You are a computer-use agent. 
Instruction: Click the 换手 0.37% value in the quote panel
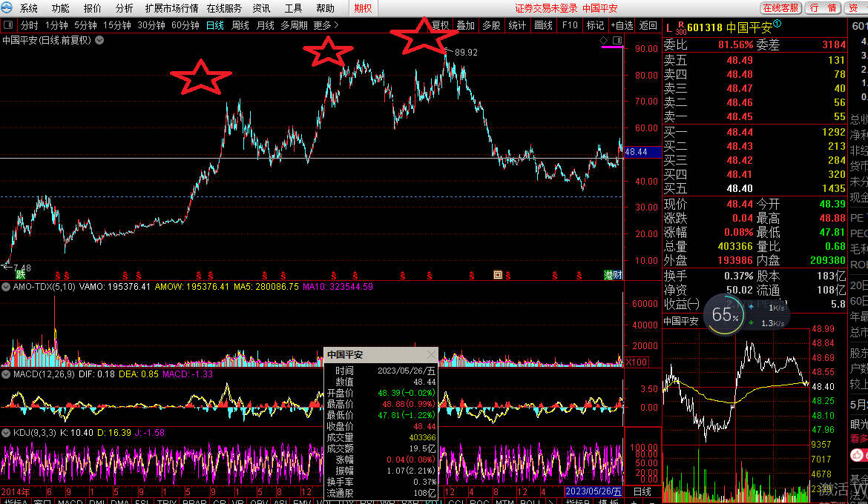738,276
